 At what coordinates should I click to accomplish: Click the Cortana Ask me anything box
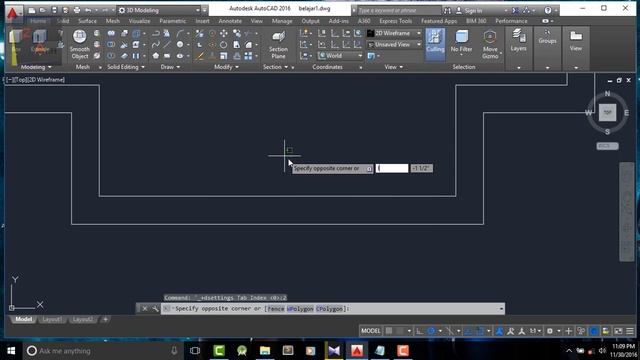(x=102, y=351)
